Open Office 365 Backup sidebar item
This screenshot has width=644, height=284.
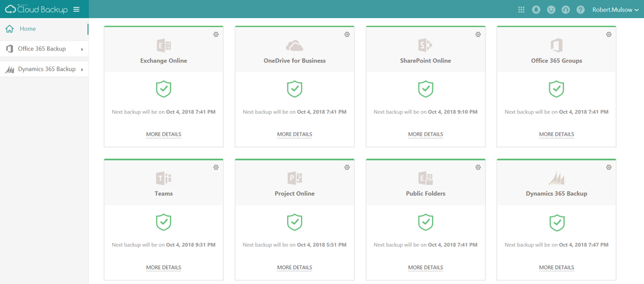pos(44,49)
